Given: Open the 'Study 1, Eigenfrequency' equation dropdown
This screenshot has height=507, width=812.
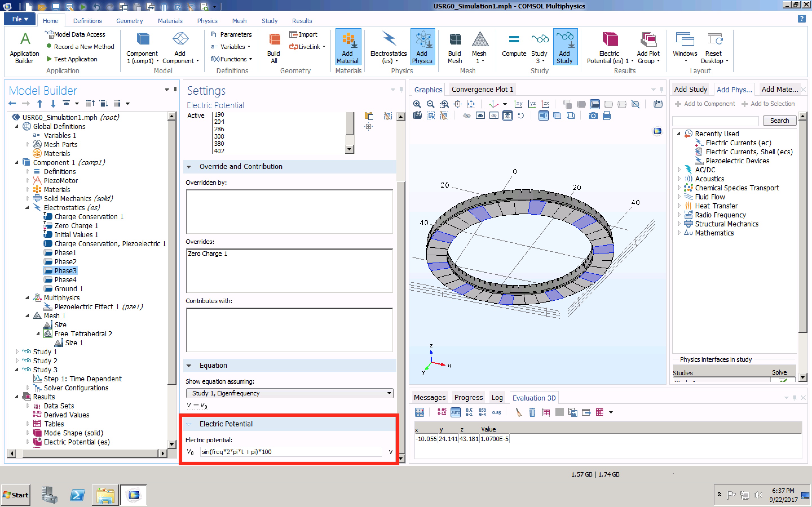Looking at the screenshot, I should coord(290,393).
